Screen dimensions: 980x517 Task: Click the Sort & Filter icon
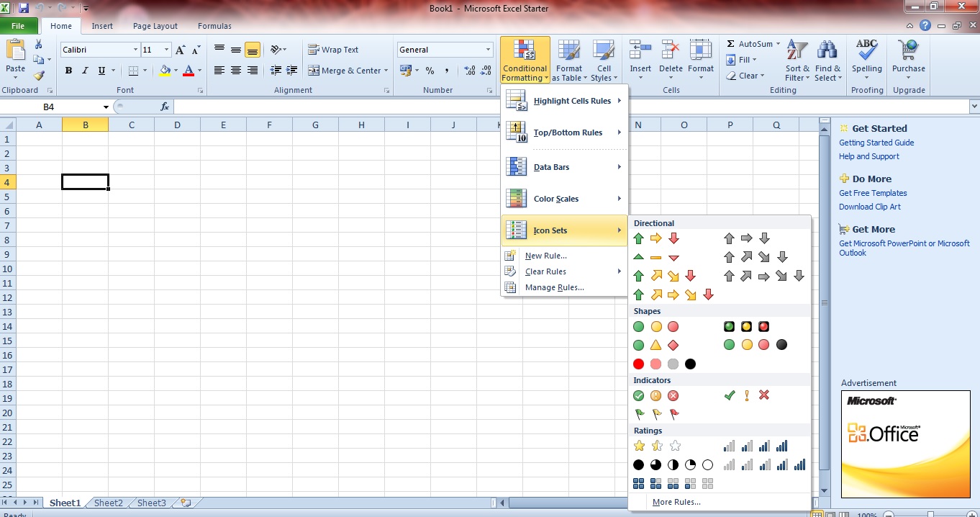click(x=797, y=51)
